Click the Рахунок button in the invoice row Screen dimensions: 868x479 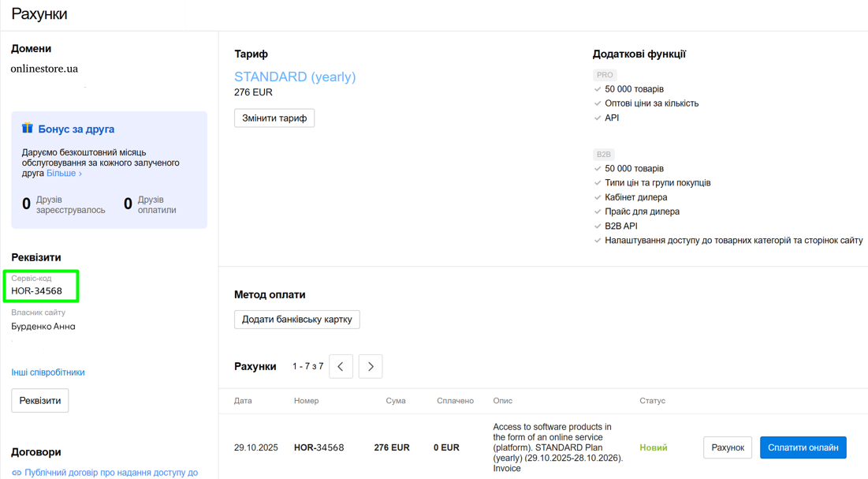(x=727, y=447)
